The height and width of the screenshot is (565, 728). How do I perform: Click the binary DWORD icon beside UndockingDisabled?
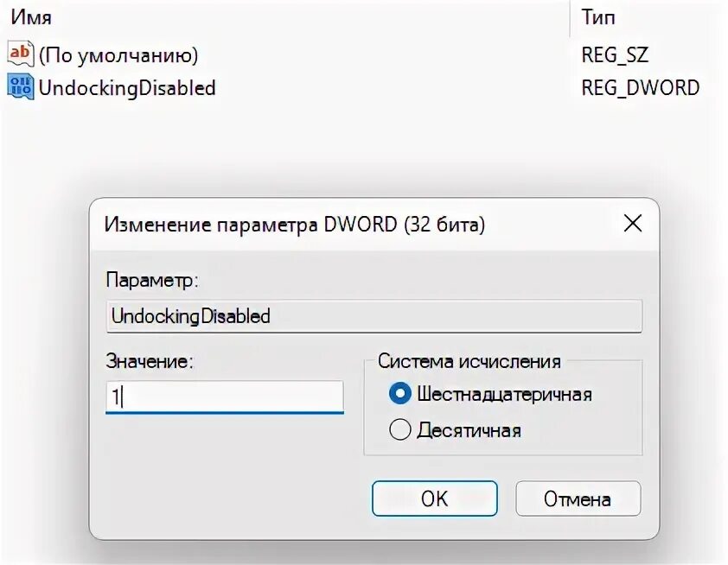21,87
